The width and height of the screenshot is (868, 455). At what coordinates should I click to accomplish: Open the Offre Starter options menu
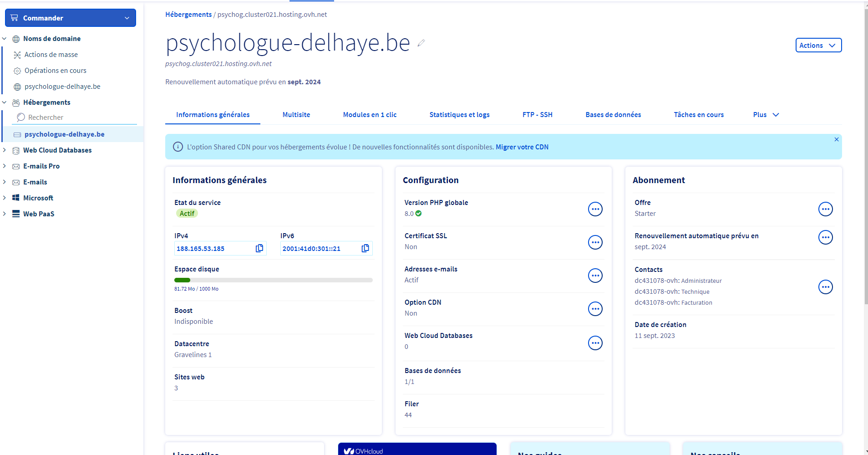[825, 209]
